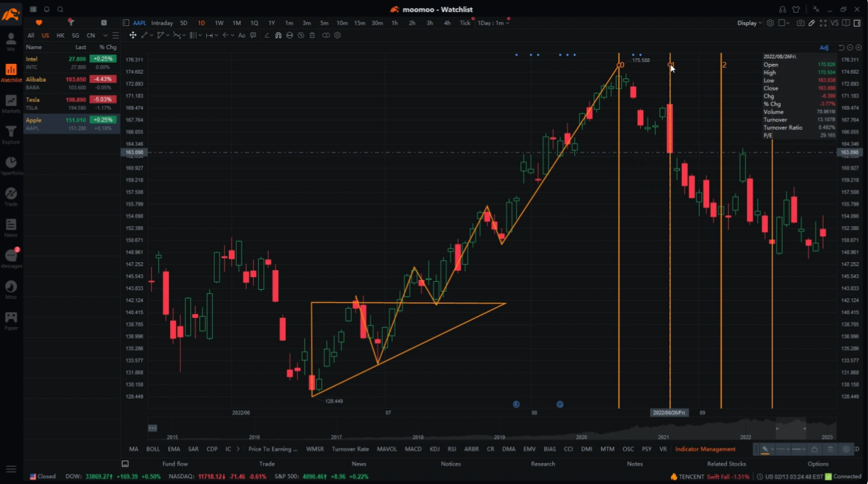Select the RSI indicator button
The width and height of the screenshot is (868, 484).
[x=452, y=449]
